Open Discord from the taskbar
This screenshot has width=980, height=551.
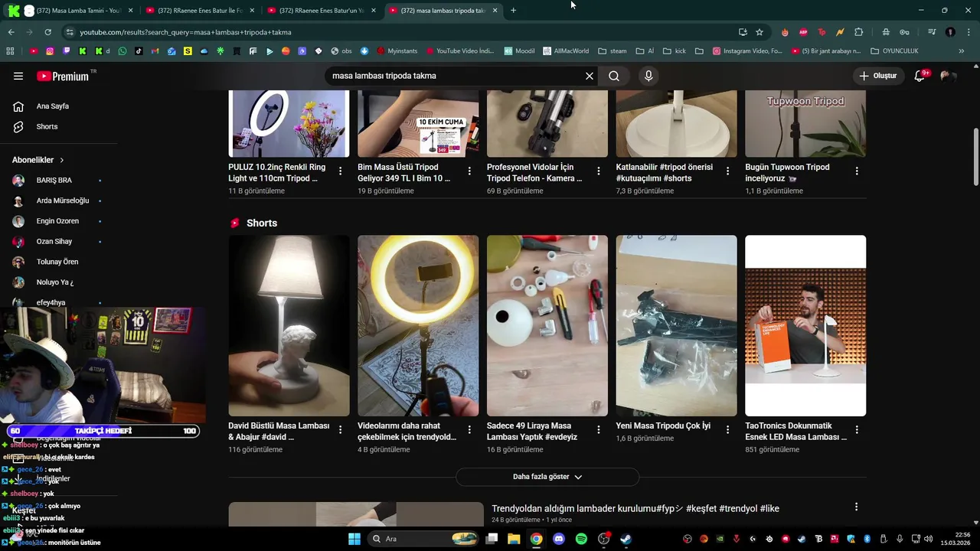point(559,539)
